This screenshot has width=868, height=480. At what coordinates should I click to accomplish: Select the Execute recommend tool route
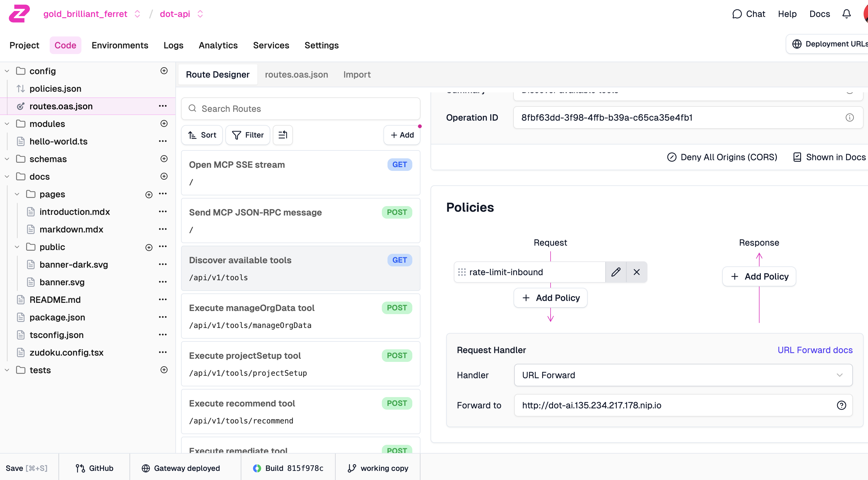[x=300, y=412]
